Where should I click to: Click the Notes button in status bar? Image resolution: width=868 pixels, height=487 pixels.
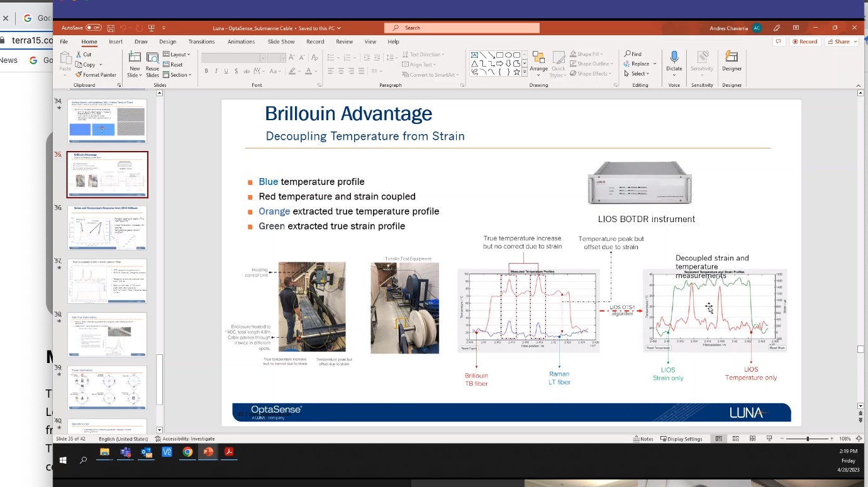[x=643, y=439]
